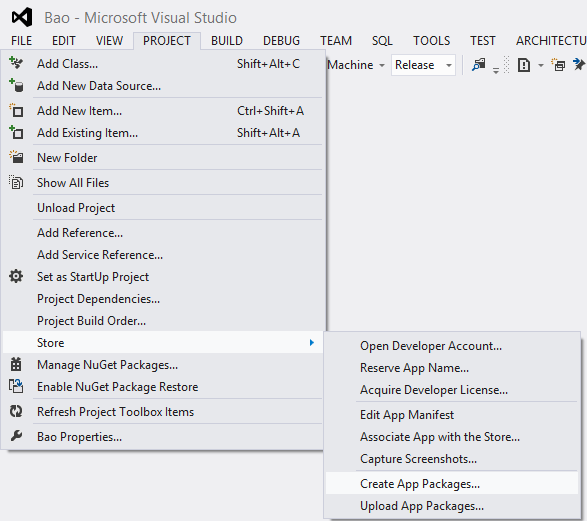Click the Set as StartUp Project gear icon
Viewport: 587px width, 521px height.
(x=16, y=277)
